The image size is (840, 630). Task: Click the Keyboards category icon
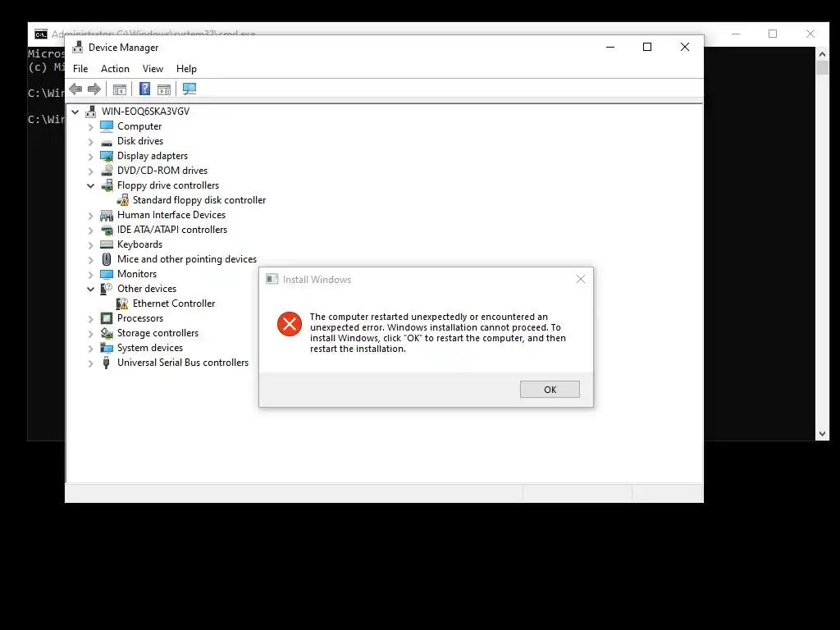(x=107, y=244)
